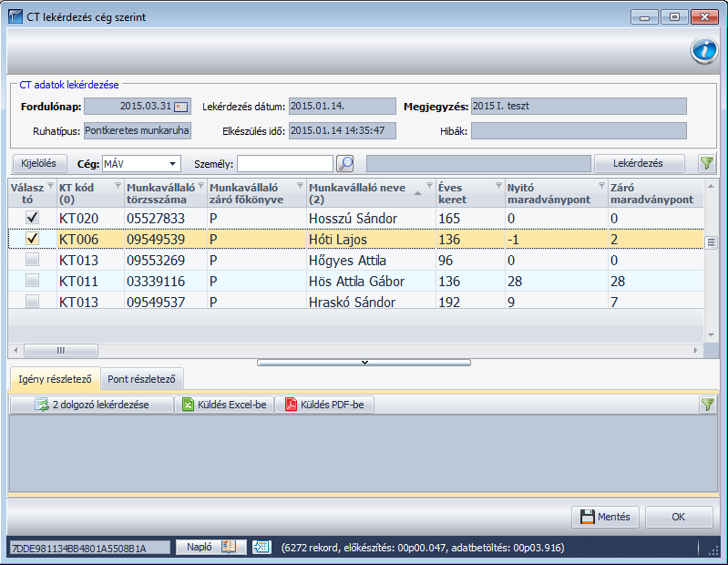Click the status bar export icon beside Napló
Image resolution: width=728 pixels, height=565 pixels.
261,547
